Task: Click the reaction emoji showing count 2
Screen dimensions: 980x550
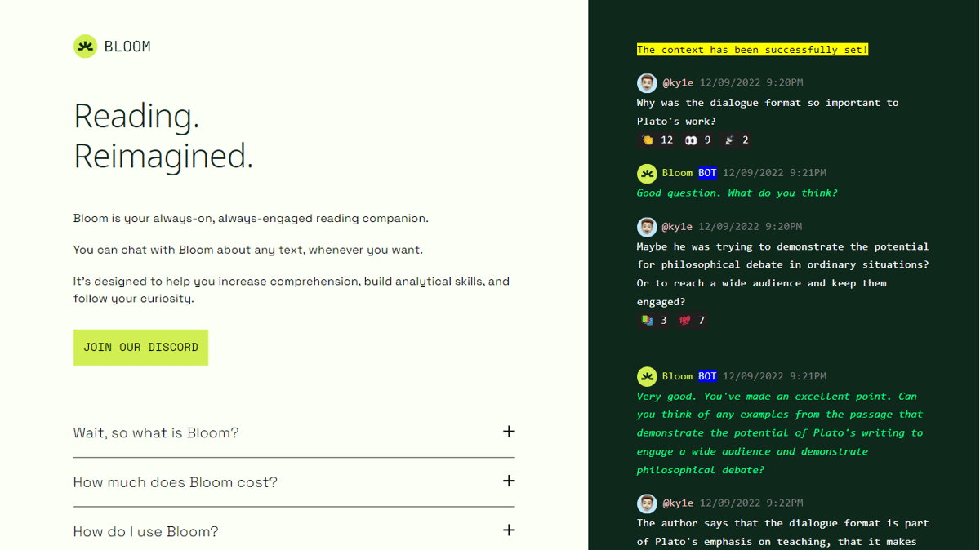Action: (736, 140)
